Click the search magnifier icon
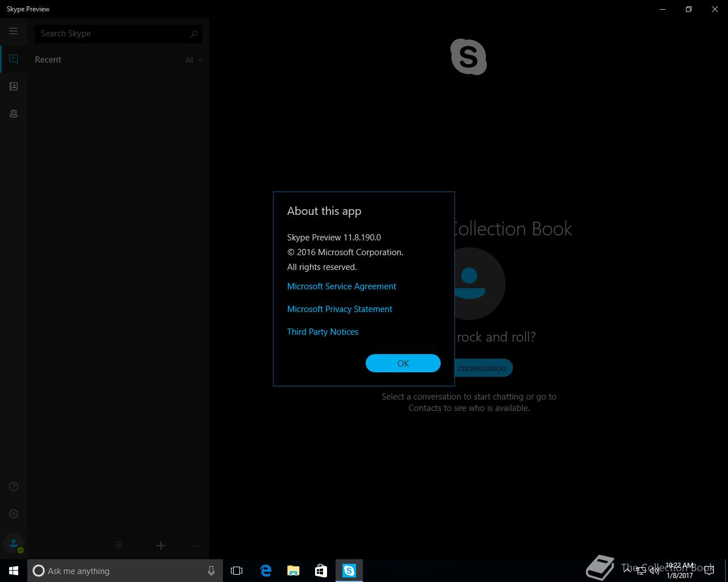The image size is (728, 582). [194, 34]
